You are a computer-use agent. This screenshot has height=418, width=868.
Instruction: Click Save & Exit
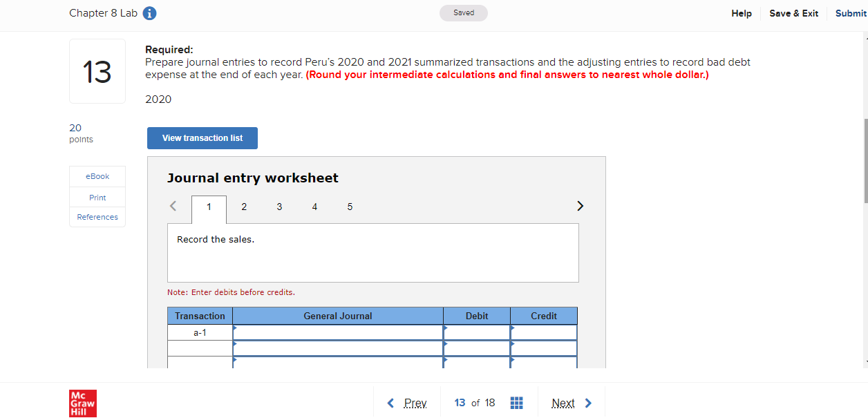coord(793,13)
